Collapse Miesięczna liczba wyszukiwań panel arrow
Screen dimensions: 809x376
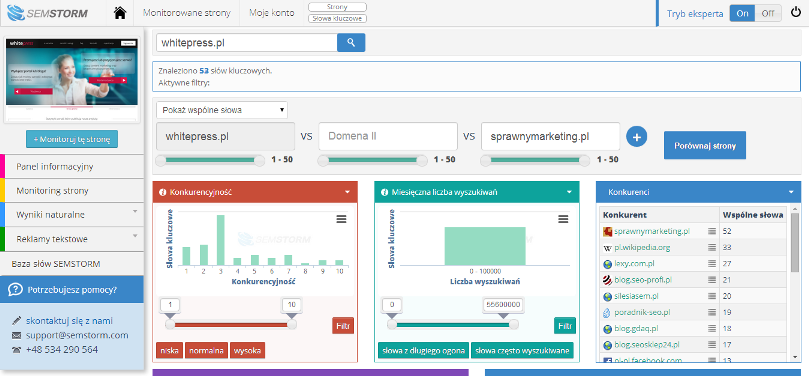click(569, 192)
